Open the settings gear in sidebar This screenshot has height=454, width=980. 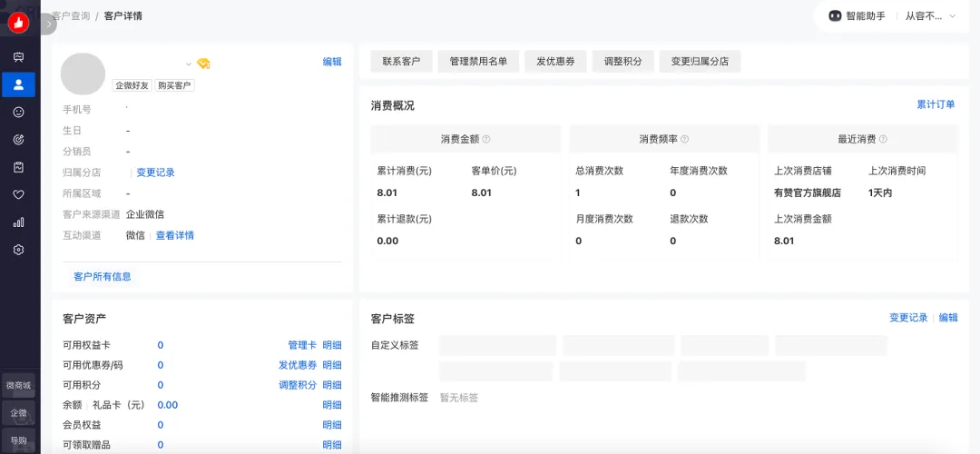coord(18,250)
